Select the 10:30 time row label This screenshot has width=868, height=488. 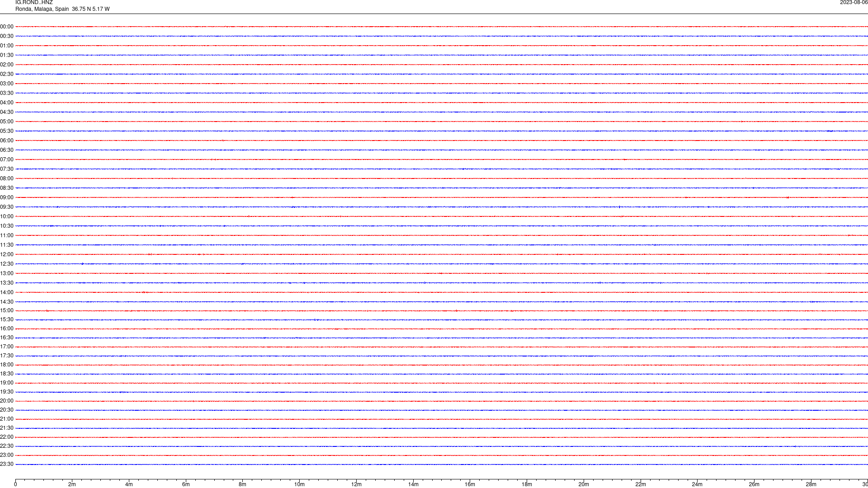(7, 226)
